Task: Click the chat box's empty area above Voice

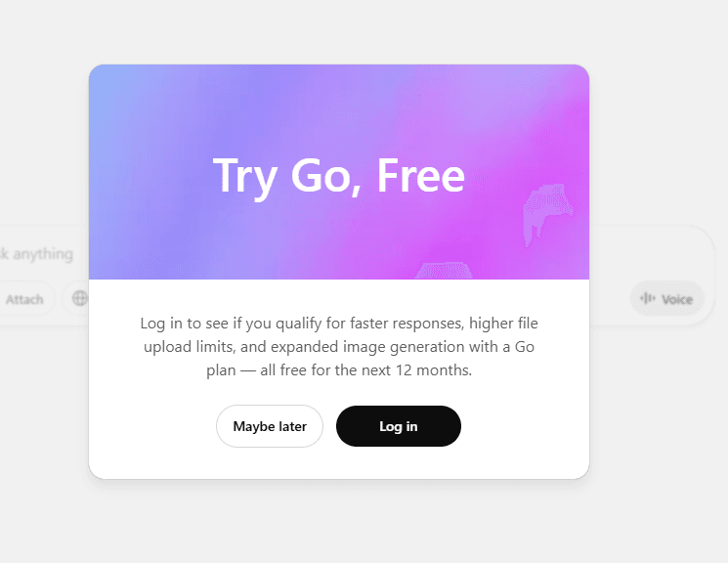Action: pos(650,253)
